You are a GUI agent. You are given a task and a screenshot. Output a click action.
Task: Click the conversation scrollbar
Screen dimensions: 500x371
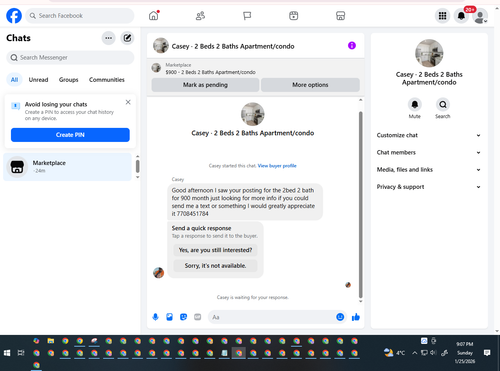click(360, 205)
